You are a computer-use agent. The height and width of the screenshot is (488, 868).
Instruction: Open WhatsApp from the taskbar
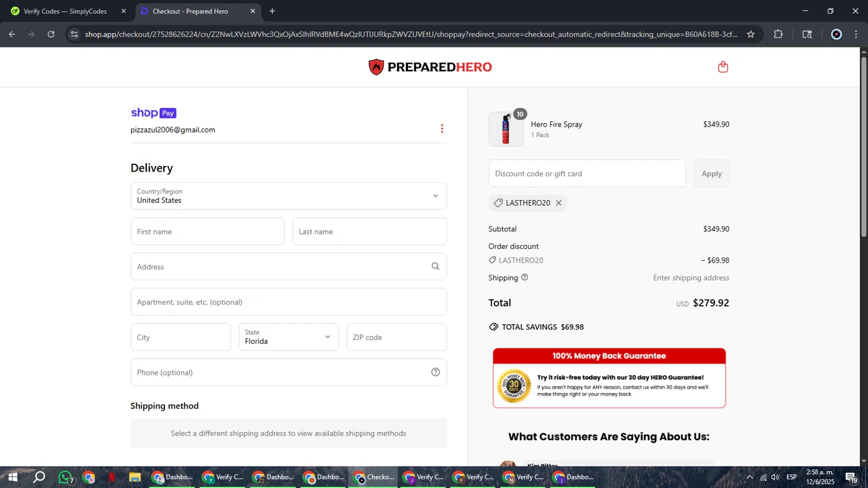65,478
